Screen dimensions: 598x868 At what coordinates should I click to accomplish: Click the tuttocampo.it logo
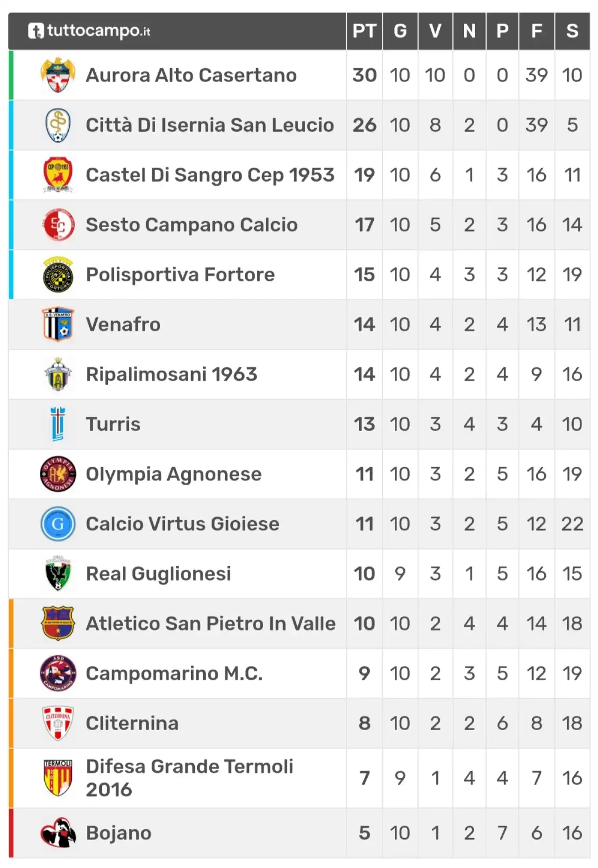pos(89,31)
